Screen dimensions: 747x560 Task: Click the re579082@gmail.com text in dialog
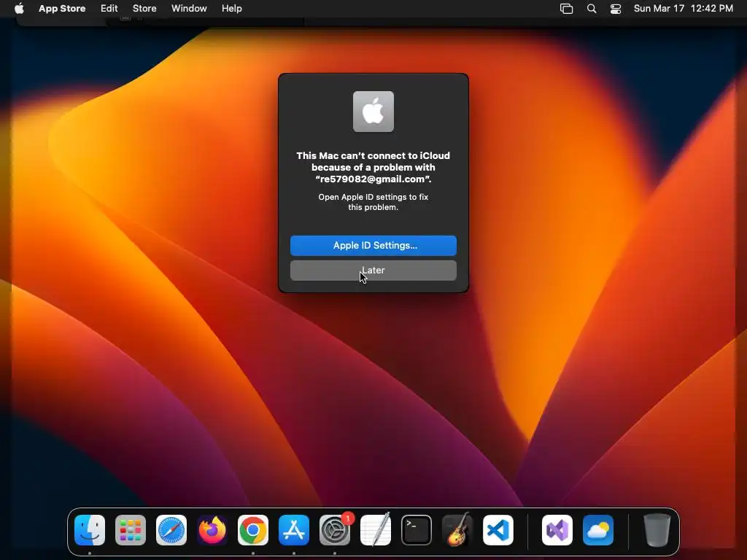click(x=373, y=179)
